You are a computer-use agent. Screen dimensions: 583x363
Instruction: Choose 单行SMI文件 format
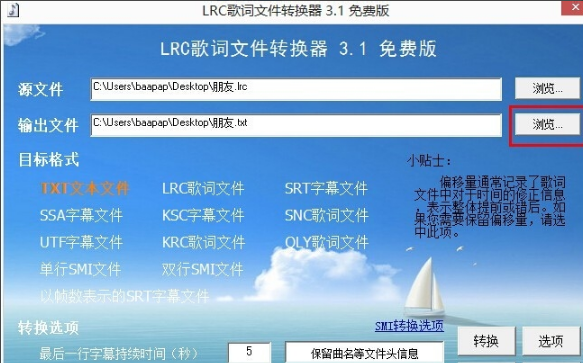pos(80,269)
